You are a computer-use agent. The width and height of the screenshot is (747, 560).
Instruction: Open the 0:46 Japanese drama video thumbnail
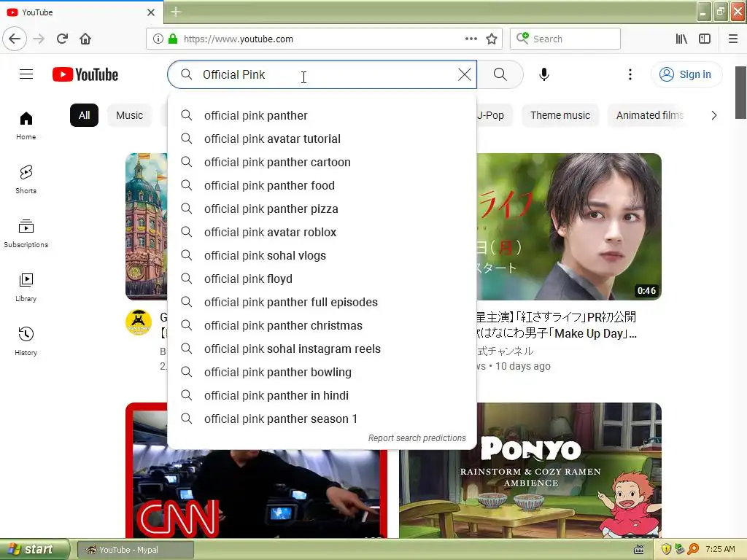(569, 226)
